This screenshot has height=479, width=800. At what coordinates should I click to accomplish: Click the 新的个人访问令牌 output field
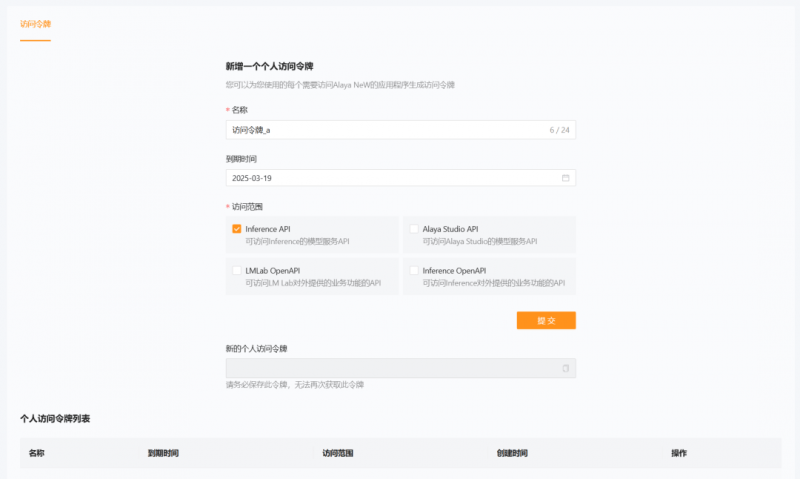[401, 368]
